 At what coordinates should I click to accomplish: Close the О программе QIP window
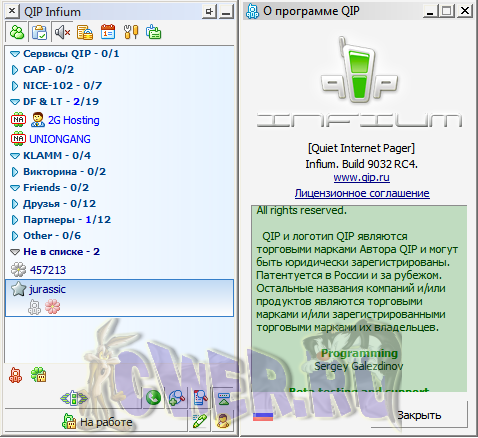[464, 11]
